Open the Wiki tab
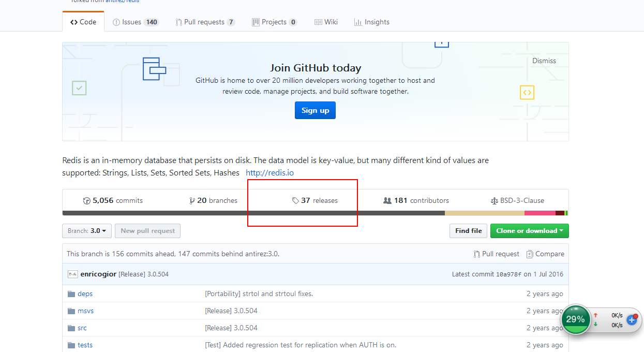 click(x=326, y=22)
